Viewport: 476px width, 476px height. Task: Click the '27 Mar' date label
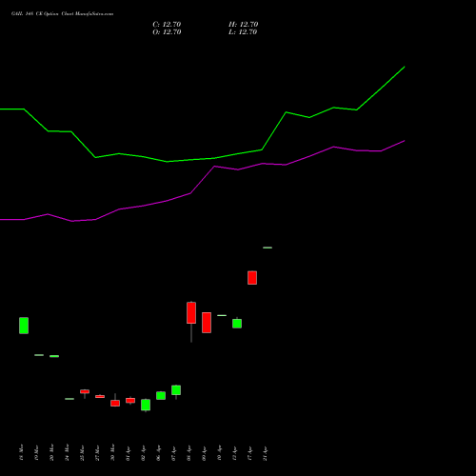coord(97,452)
